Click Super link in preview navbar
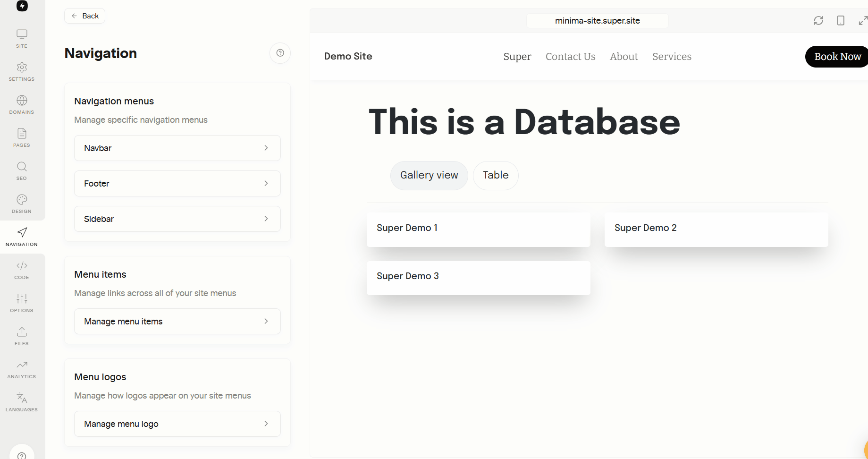 point(517,57)
